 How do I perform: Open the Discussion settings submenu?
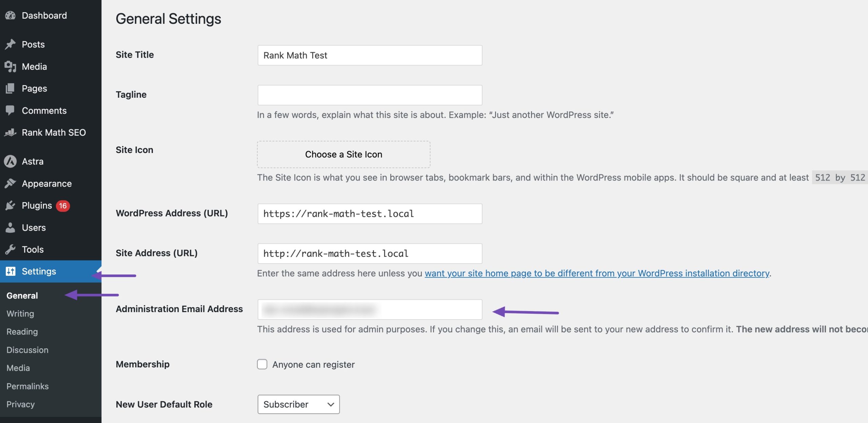(27, 350)
